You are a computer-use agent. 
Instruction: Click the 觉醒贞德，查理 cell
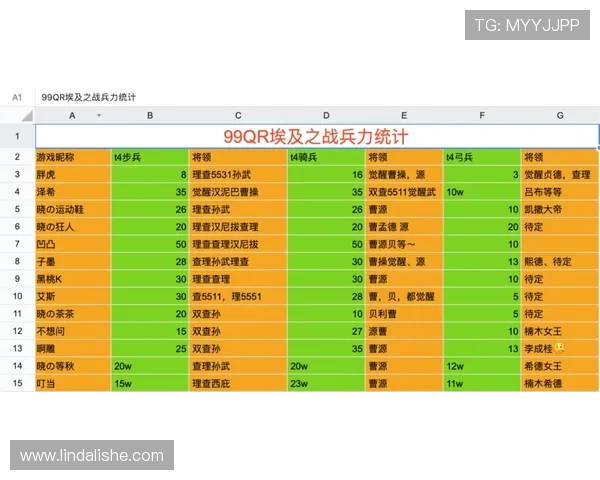click(560, 175)
